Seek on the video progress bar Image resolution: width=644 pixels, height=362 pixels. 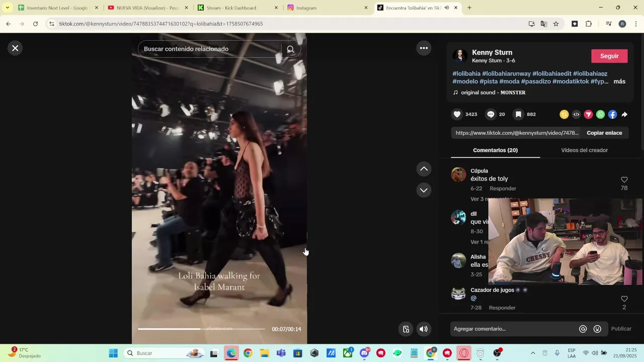pyautogui.click(x=201, y=329)
